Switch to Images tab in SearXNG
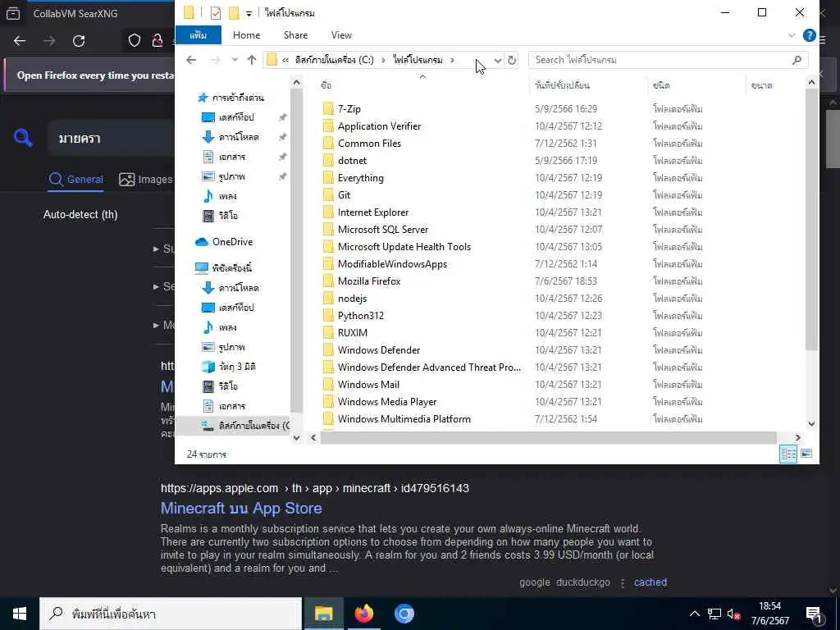The width and height of the screenshot is (840, 630). 146,180
